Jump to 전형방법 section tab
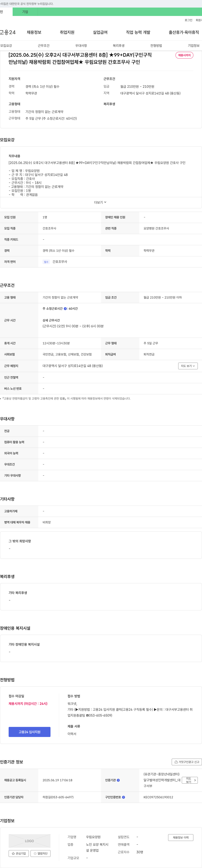Image resolution: width=202 pixels, height=868 pixels. (x=156, y=46)
